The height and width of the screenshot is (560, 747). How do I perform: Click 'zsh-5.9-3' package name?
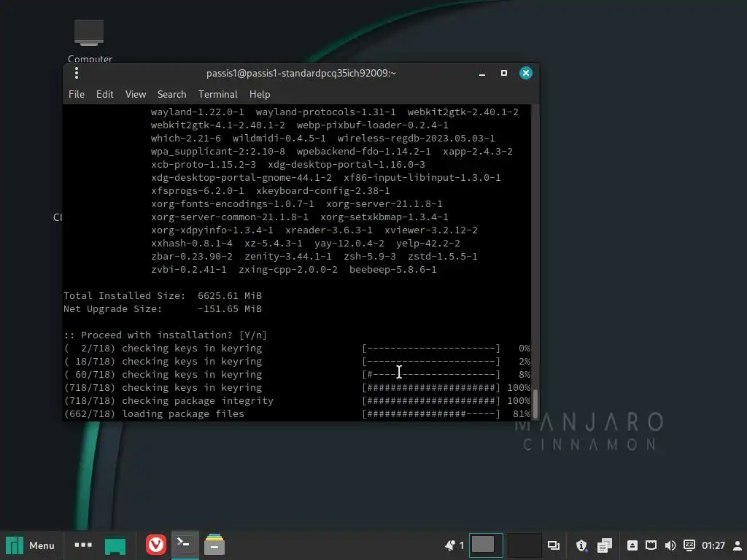tap(370, 257)
